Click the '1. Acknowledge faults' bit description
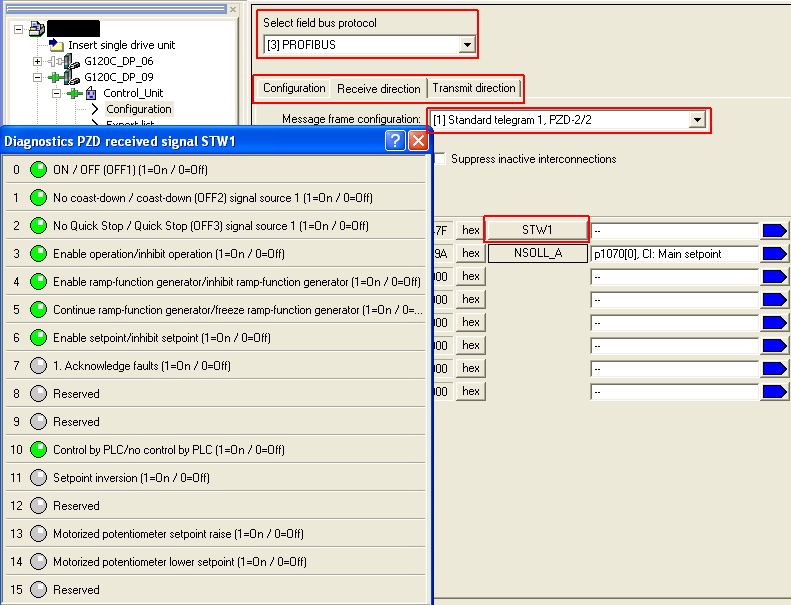Viewport: 791px width, 605px height. coord(142,366)
